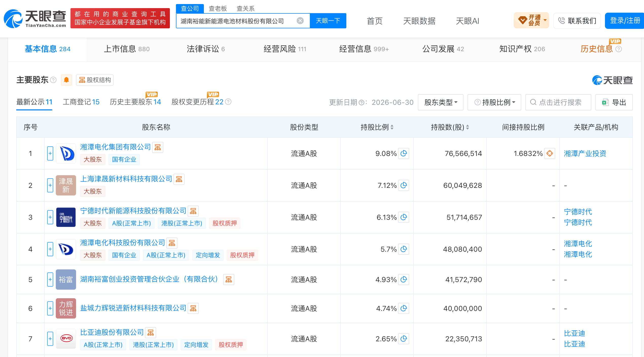The image size is (644, 357).
Task: Open 盐城力辉锐进新材料科技有限公司 shareholder link
Action: [133, 308]
